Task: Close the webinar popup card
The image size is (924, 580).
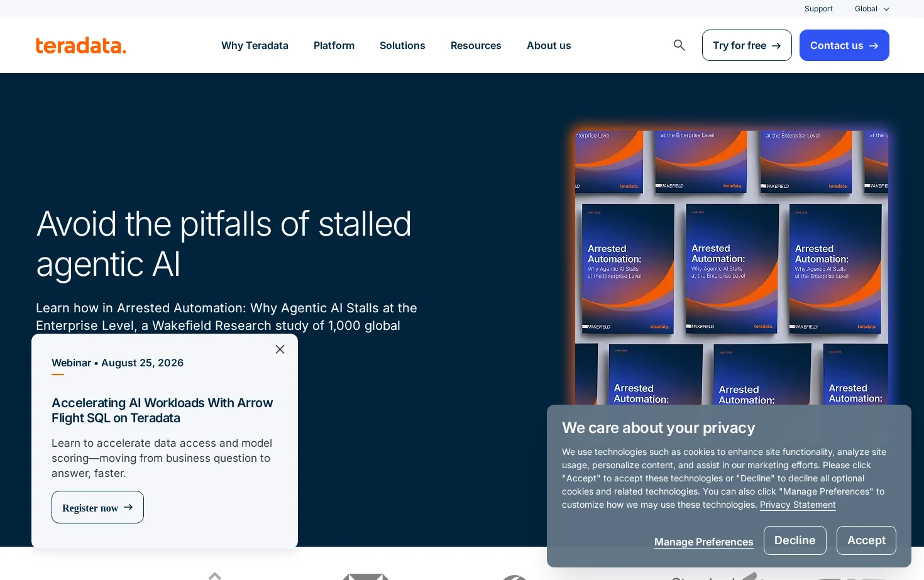Action: pos(280,349)
